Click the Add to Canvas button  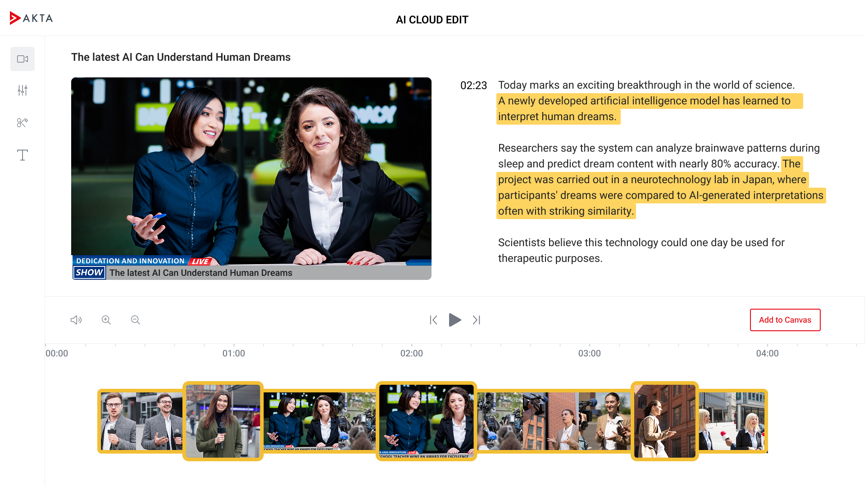(785, 320)
